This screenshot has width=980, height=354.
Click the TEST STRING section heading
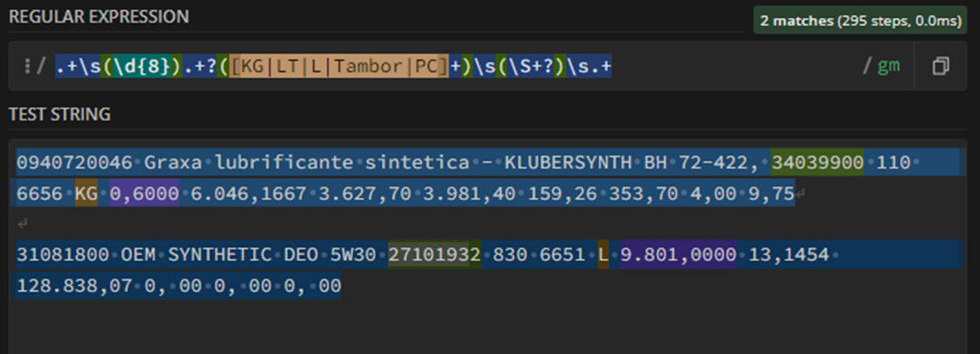60,115
